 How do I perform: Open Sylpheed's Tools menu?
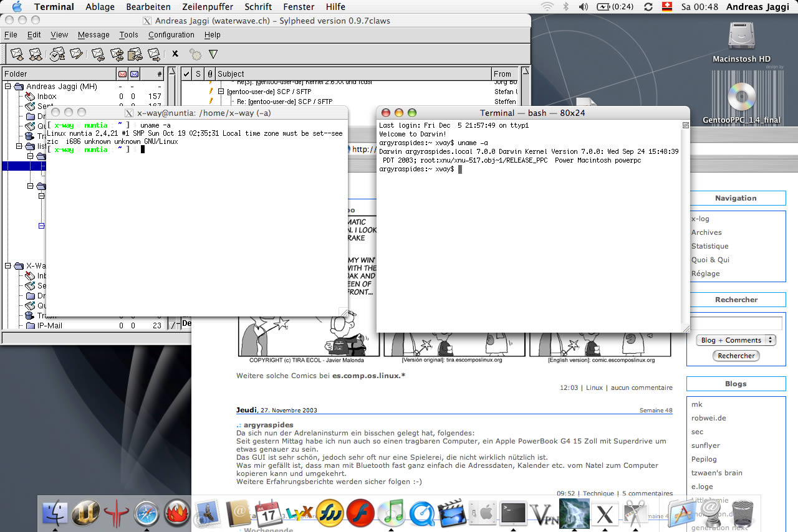[x=129, y=35]
